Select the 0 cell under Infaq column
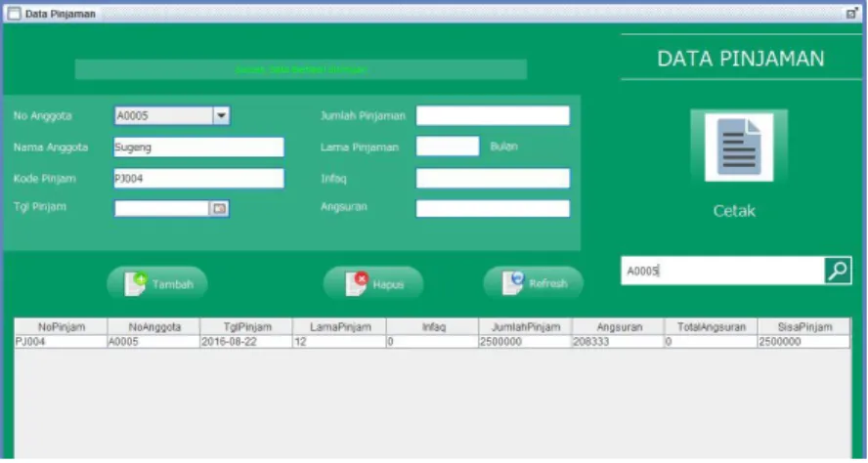Image resolution: width=868 pixels, height=463 pixels. [433, 342]
